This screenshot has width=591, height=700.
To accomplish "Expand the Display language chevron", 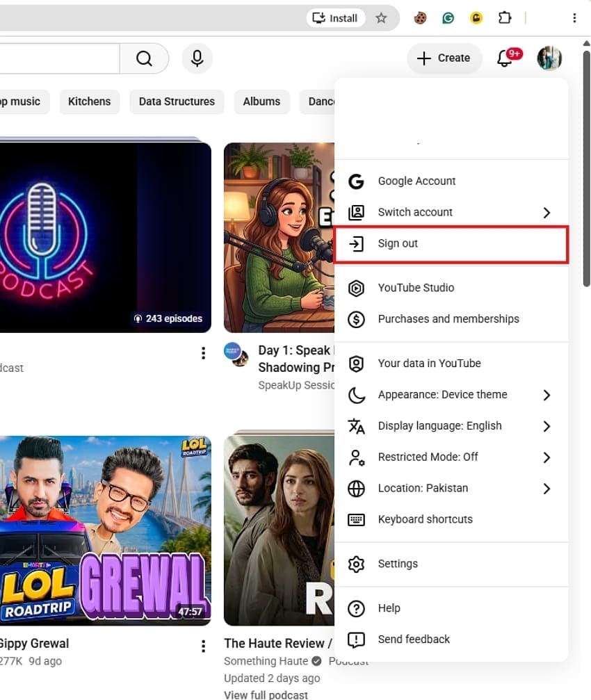I will [x=547, y=426].
